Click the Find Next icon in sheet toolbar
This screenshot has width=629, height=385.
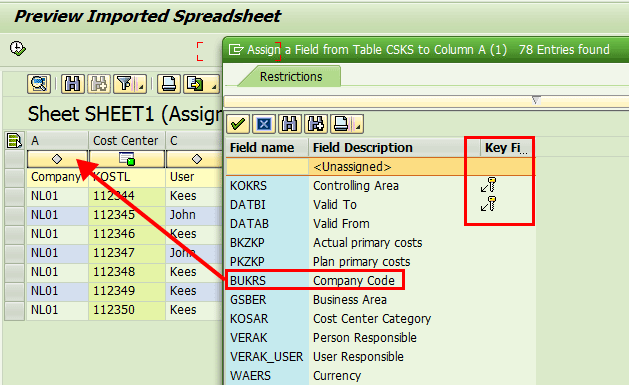pos(98,84)
